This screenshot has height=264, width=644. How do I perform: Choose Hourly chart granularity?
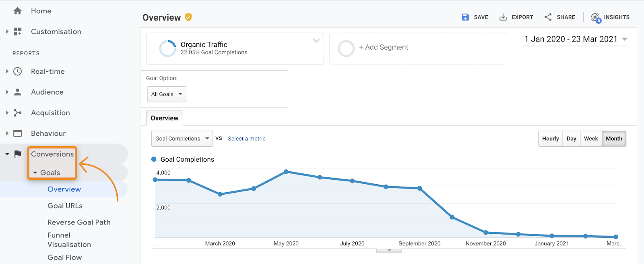click(x=550, y=139)
